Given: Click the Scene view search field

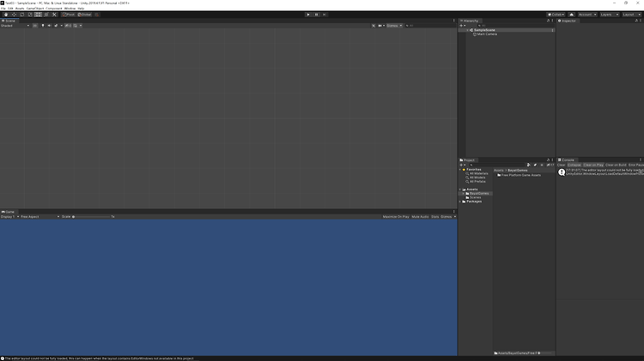Looking at the screenshot, I should (429, 26).
